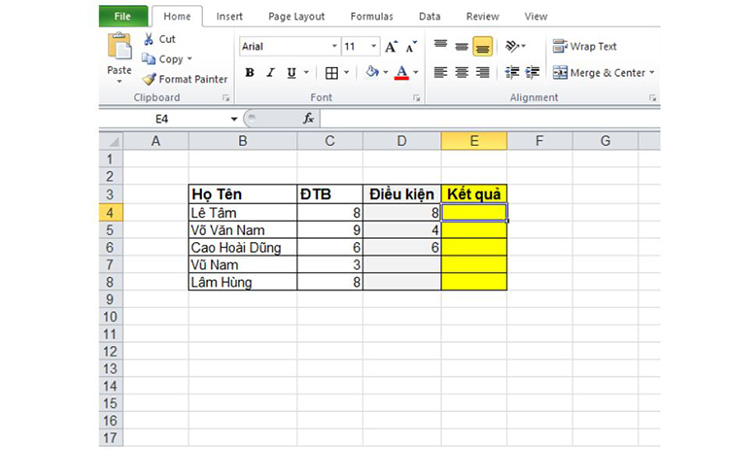Open the font name dropdown
Screen dimensions: 750x460
[x=334, y=46]
